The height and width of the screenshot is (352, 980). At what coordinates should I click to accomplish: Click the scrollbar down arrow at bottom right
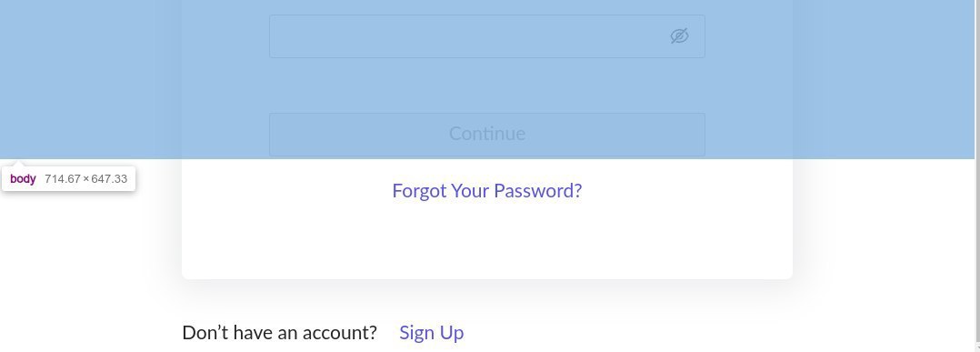point(977,347)
